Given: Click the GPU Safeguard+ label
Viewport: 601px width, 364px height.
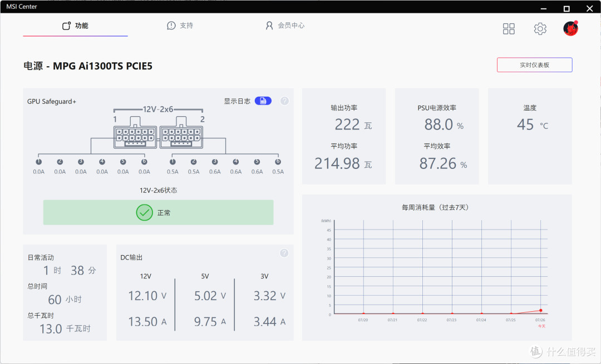Looking at the screenshot, I should click(x=52, y=102).
